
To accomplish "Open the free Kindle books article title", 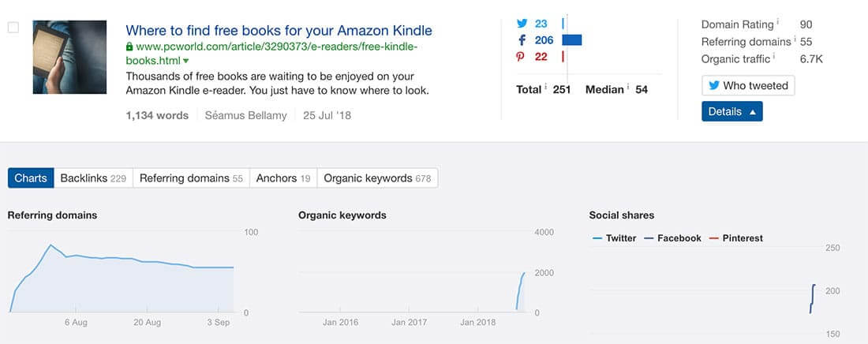I will pos(279,31).
